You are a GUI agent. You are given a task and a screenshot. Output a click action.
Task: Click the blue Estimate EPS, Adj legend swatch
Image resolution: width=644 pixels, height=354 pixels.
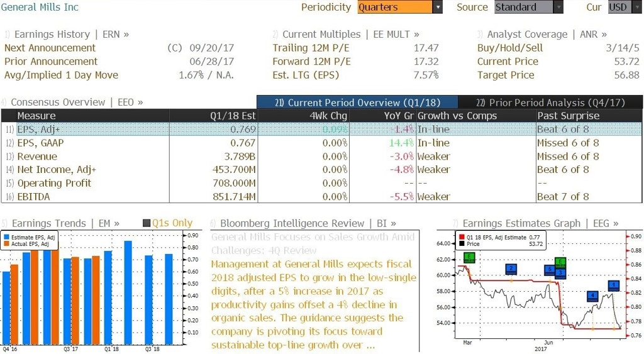(x=6, y=238)
